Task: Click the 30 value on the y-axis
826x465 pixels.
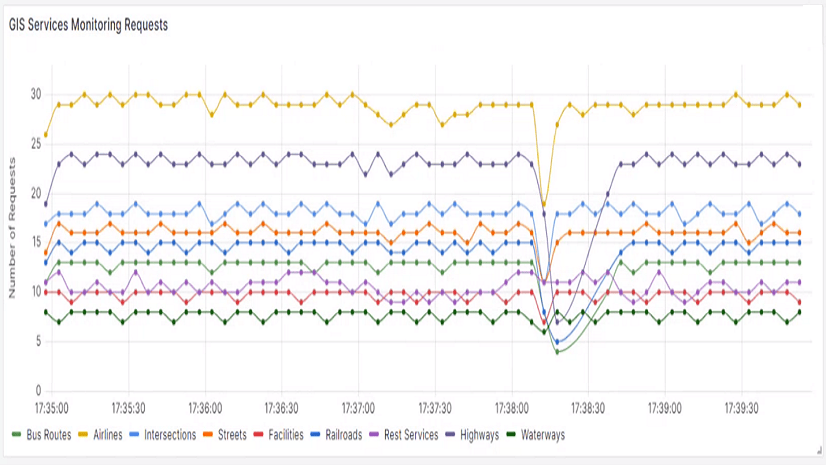Action: pos(35,94)
